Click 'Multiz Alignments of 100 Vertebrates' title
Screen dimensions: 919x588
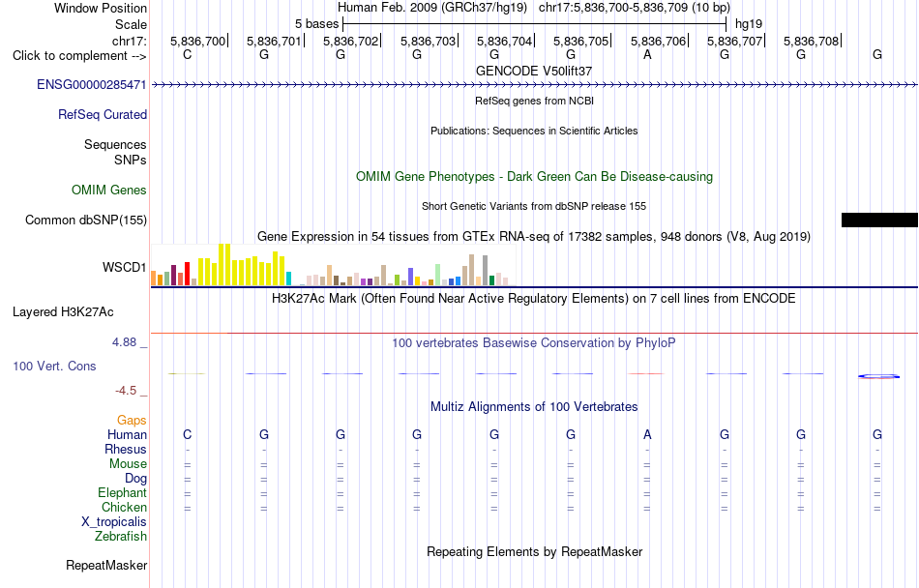(534, 407)
